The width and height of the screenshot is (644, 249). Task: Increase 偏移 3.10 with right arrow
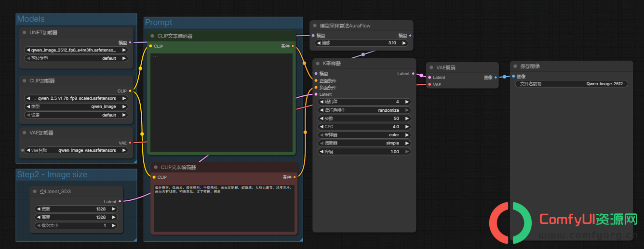(404, 43)
